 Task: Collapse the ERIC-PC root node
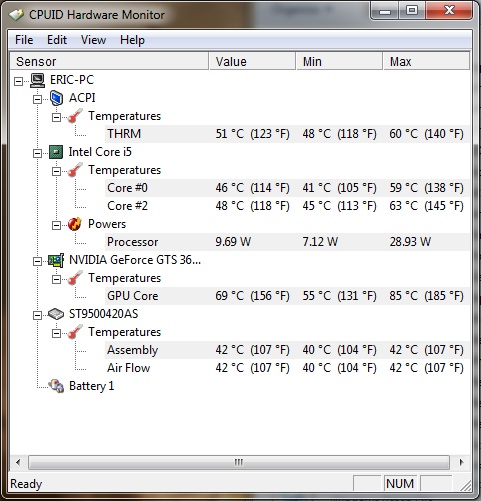tap(19, 81)
